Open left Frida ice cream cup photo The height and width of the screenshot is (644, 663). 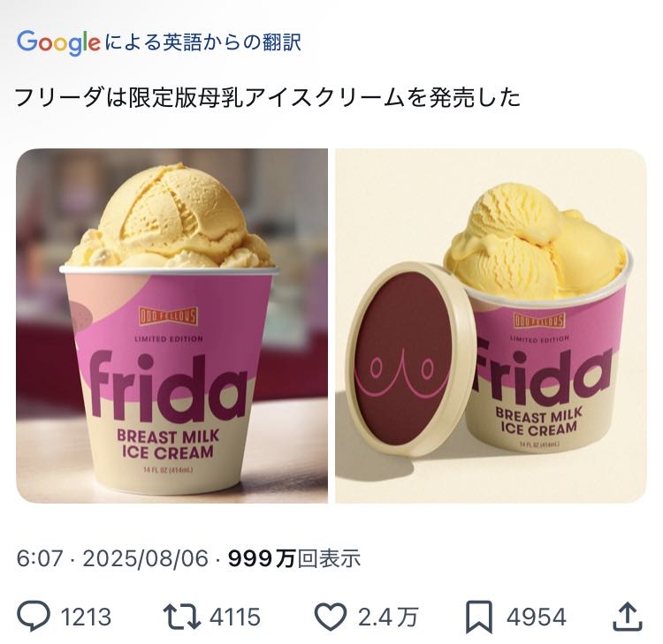tap(172, 326)
